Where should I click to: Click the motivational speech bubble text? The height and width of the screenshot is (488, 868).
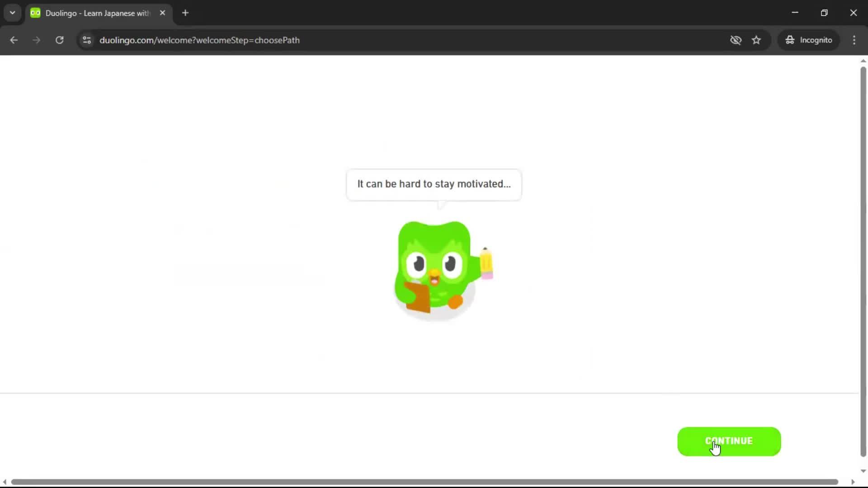[x=434, y=184]
